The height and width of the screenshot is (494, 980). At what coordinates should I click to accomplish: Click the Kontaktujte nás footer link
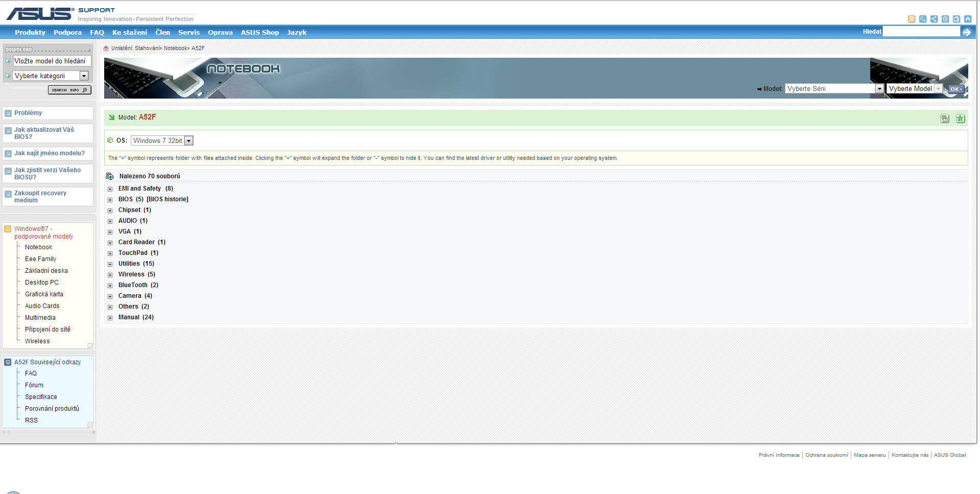910,455
